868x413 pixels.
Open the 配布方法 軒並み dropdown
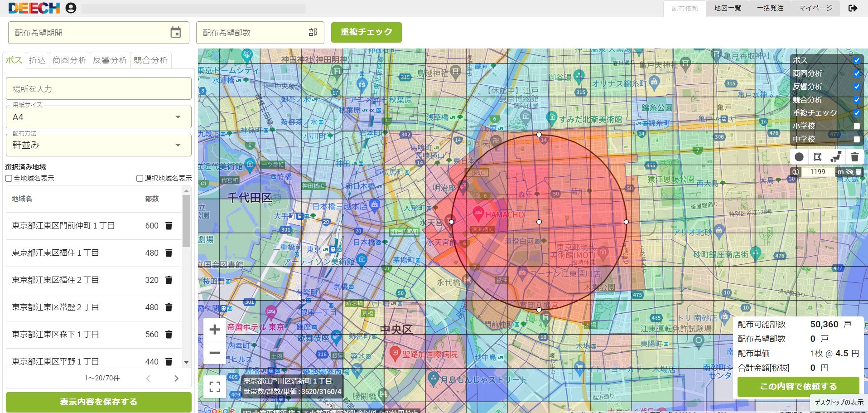99,145
